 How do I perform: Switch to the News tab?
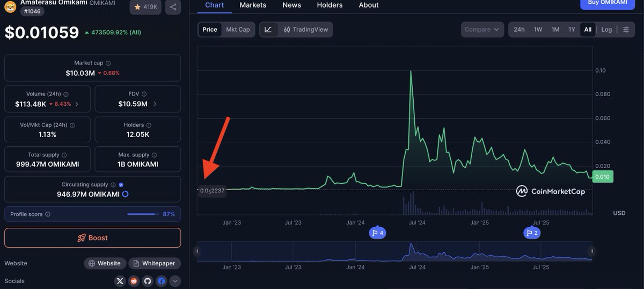292,5
